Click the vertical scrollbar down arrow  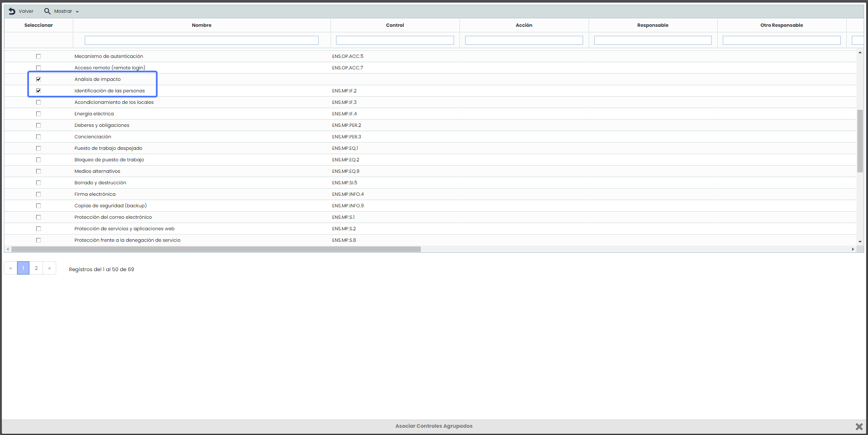tap(860, 241)
